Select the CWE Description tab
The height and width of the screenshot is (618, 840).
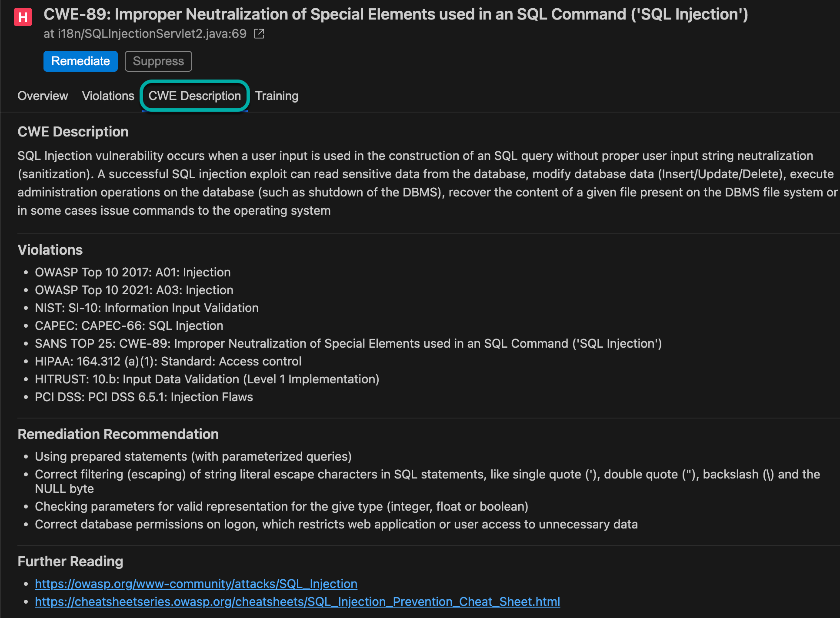pyautogui.click(x=194, y=96)
